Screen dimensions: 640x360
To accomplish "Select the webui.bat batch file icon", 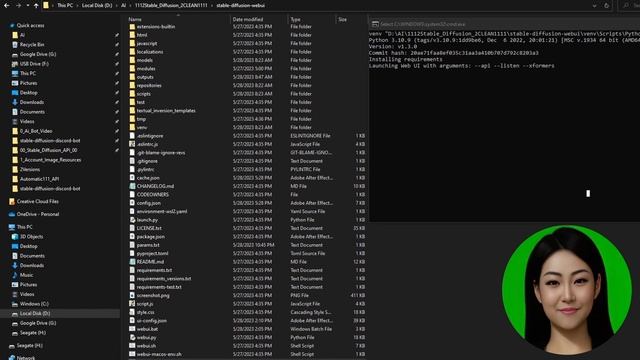I will tap(132, 329).
